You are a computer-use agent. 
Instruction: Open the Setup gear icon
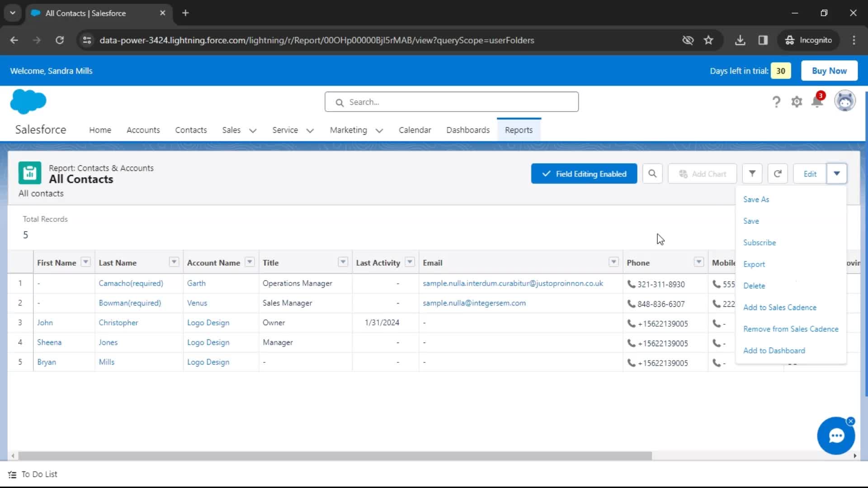point(797,102)
